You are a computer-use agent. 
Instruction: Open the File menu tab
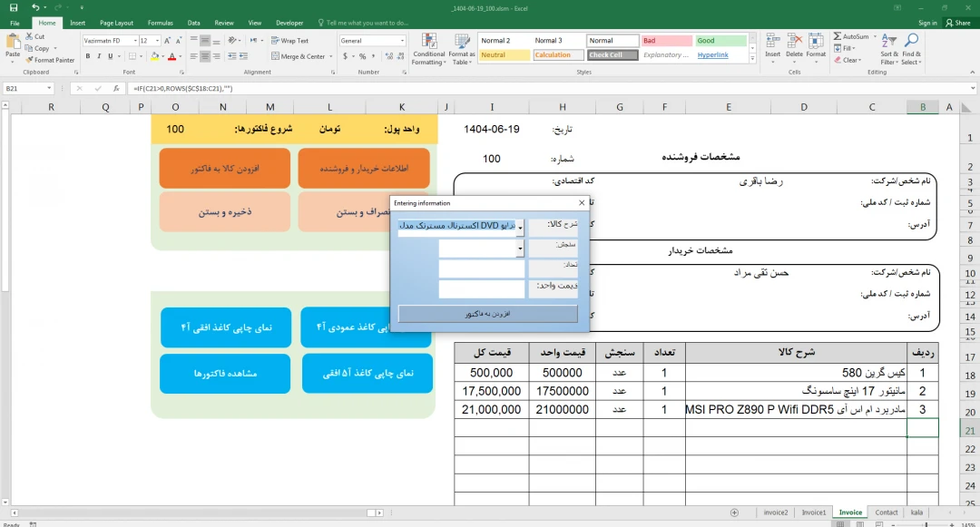(x=15, y=23)
